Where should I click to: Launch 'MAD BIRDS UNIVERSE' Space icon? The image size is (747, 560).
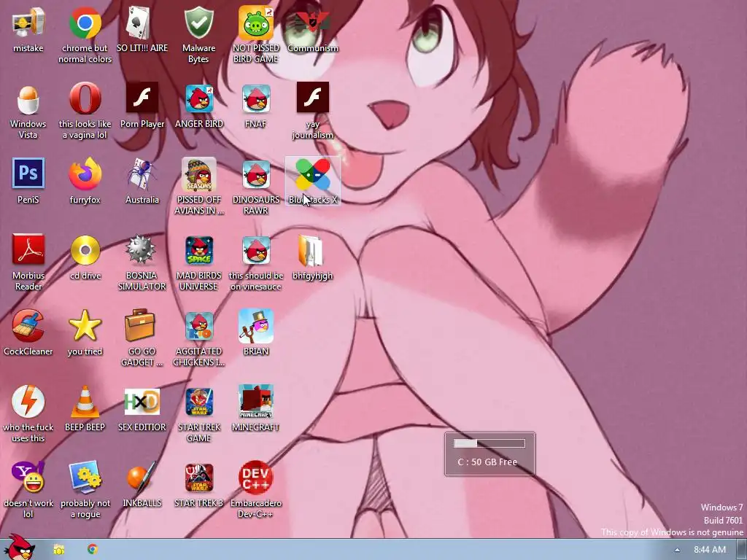tap(198, 251)
